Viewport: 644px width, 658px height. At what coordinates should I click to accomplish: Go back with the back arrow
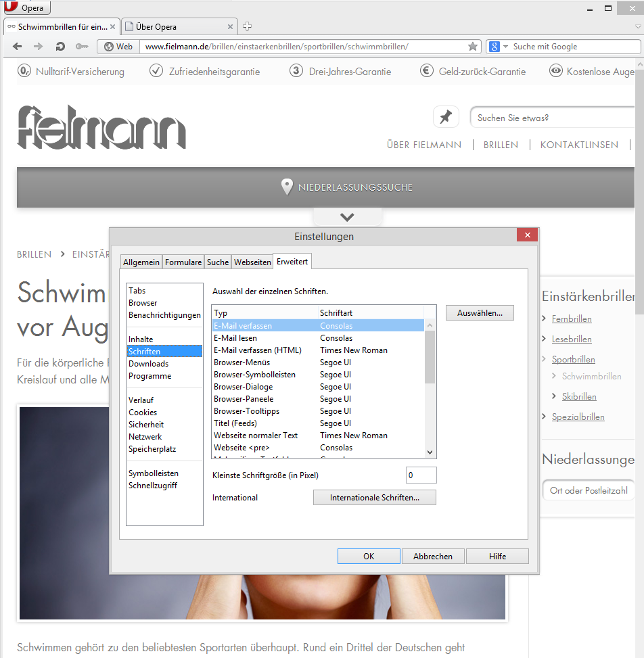pyautogui.click(x=17, y=47)
